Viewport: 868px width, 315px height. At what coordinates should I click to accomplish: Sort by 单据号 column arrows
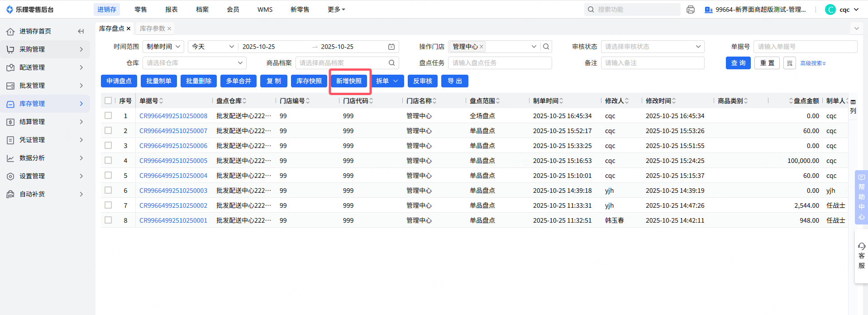point(161,101)
